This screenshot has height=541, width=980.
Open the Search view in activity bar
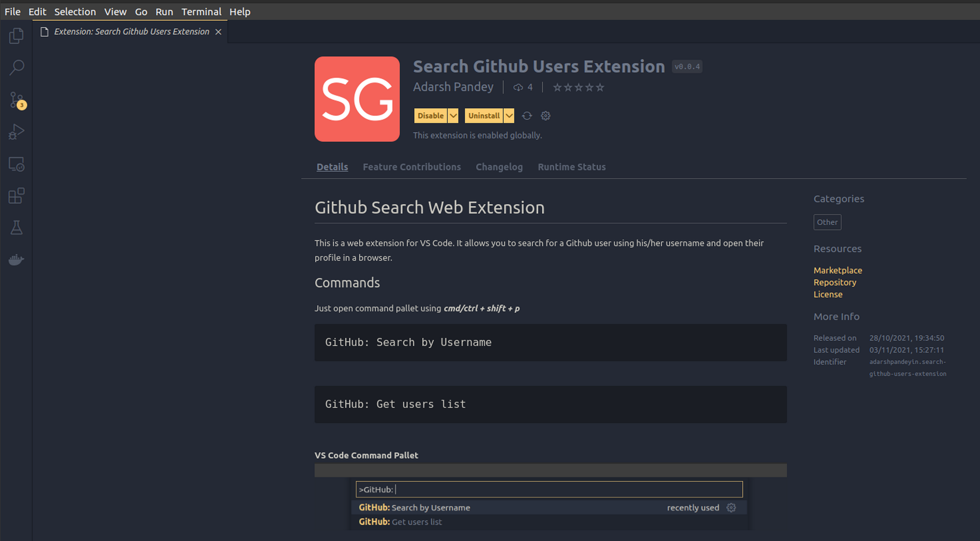pos(16,67)
